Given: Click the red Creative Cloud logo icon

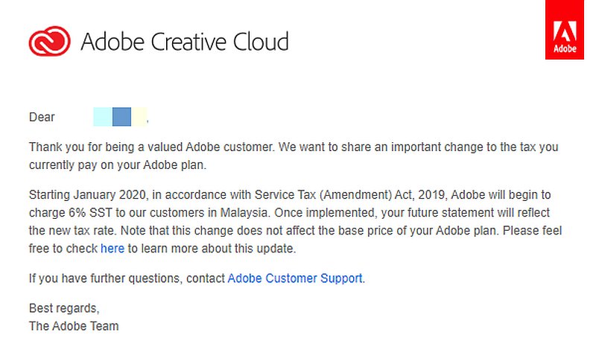Looking at the screenshot, I should 49,41.
